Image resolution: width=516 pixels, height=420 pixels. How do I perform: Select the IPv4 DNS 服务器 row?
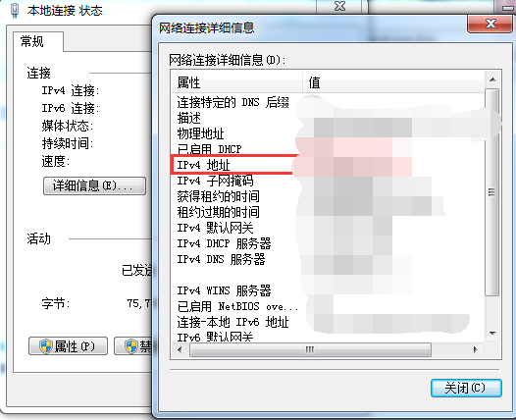(328, 259)
